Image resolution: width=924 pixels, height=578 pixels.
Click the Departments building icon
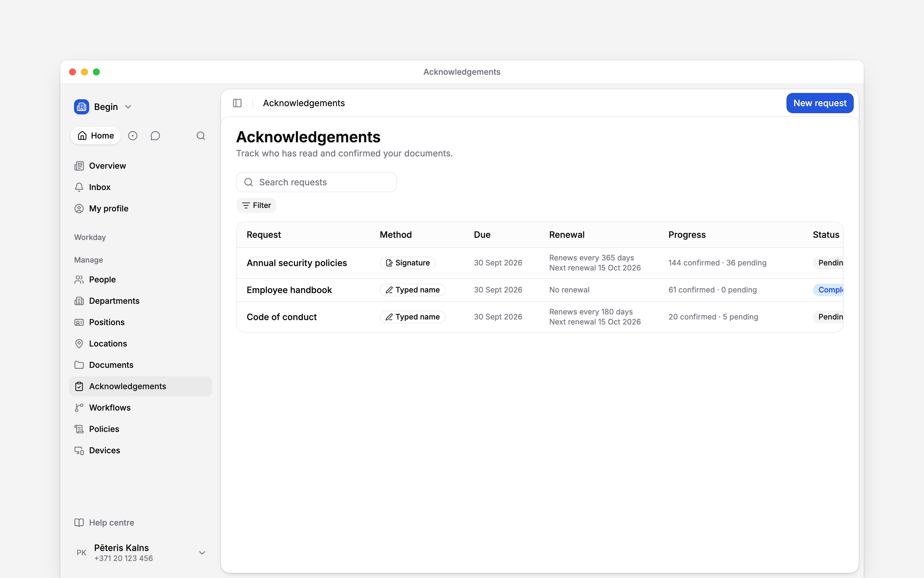79,301
